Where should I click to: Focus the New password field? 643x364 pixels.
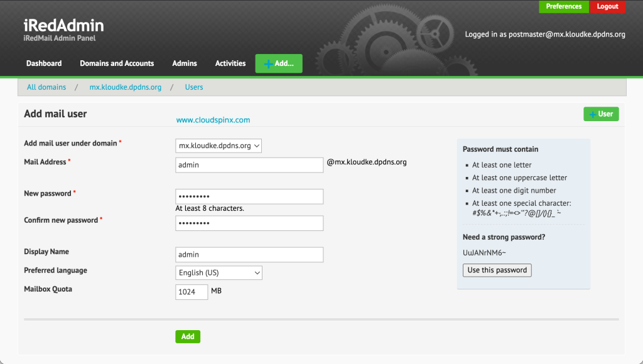coord(249,196)
